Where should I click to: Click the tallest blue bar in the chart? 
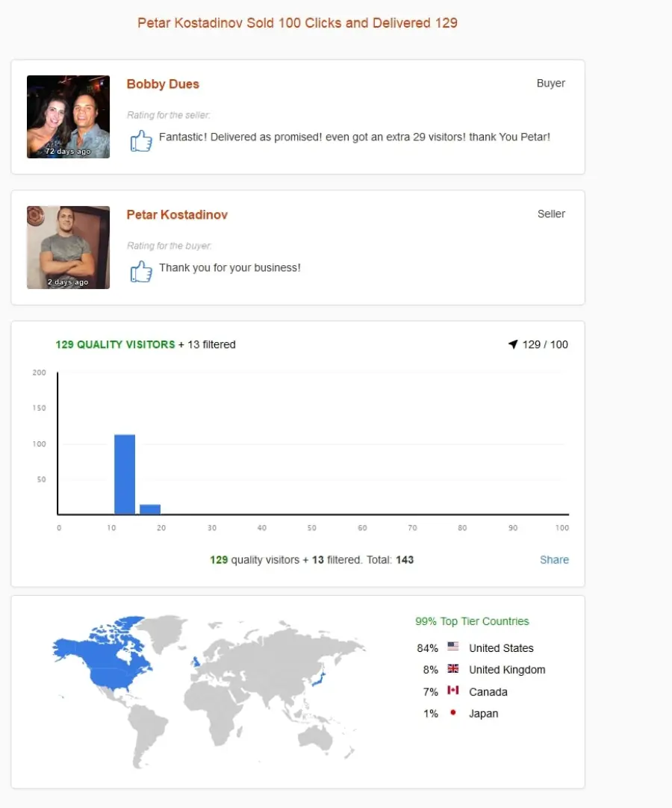[125, 474]
